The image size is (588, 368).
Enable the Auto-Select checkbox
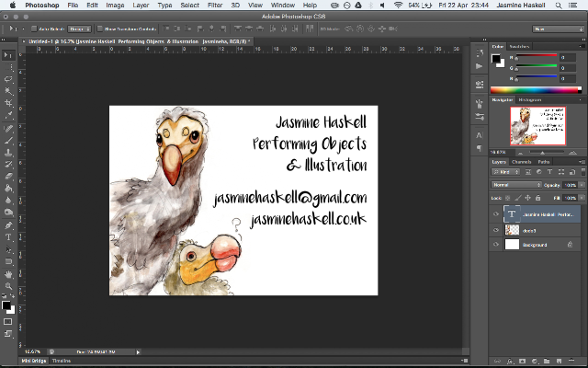(x=34, y=29)
